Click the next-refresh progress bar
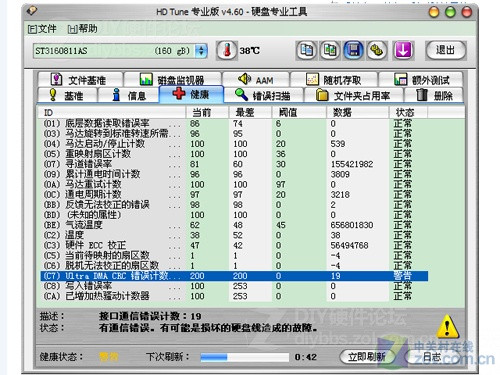 point(244,357)
